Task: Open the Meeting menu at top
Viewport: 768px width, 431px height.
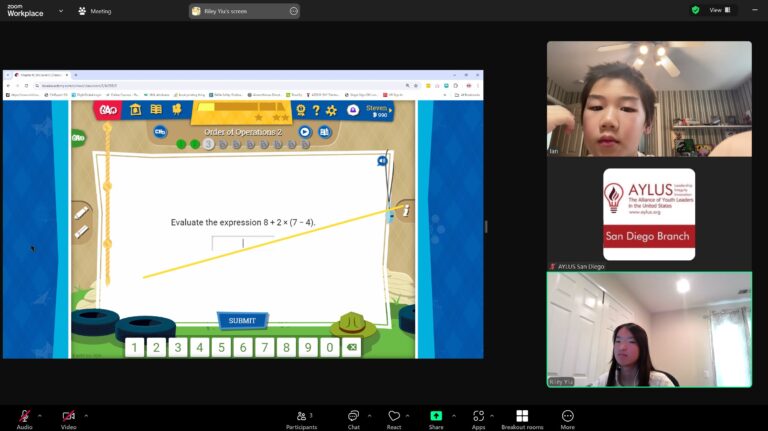Action: pyautogui.click(x=95, y=11)
